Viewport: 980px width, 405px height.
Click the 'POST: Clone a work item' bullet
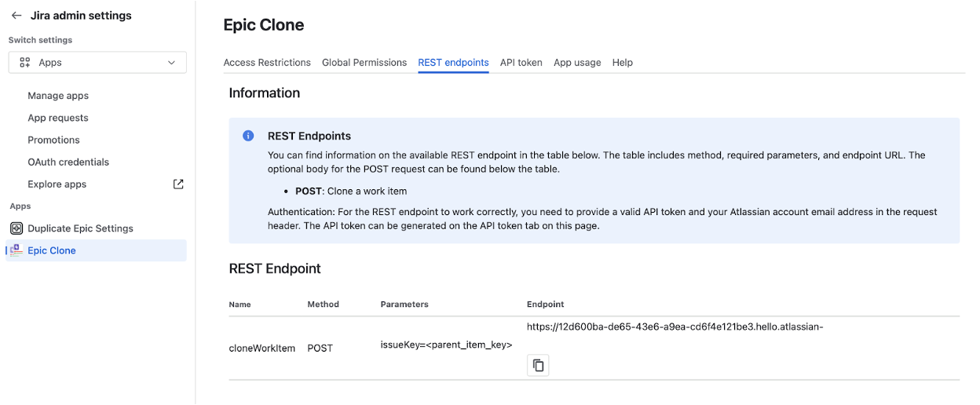click(x=351, y=192)
